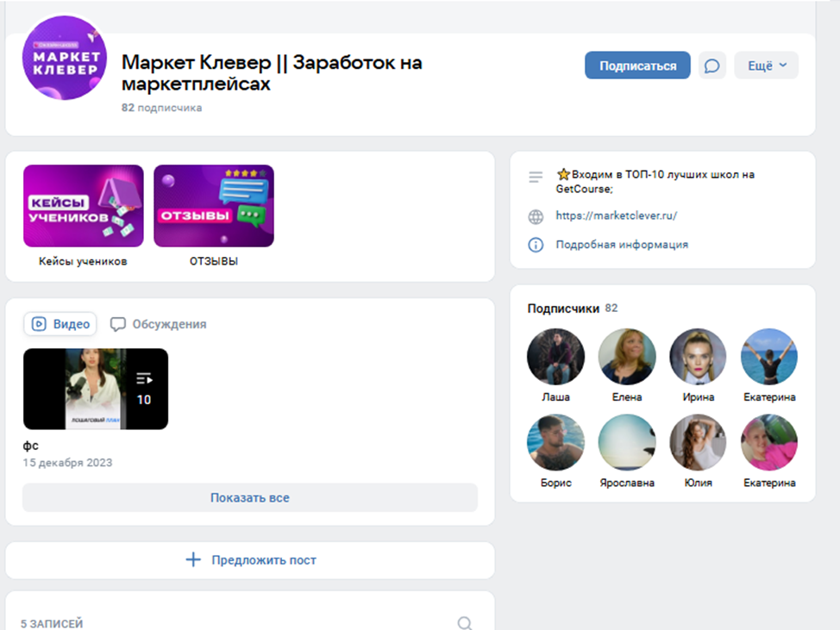
Task: Open the marketclever.ru website link
Action: tap(616, 216)
